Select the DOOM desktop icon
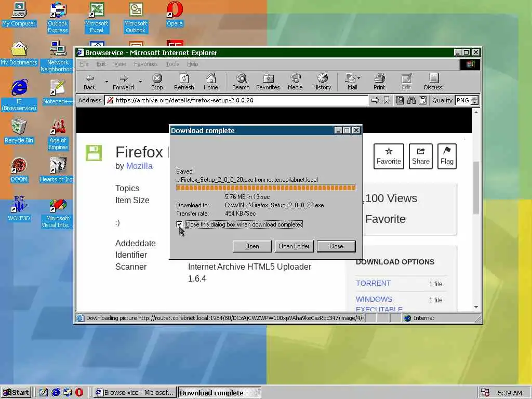The height and width of the screenshot is (399, 532). coord(19,170)
